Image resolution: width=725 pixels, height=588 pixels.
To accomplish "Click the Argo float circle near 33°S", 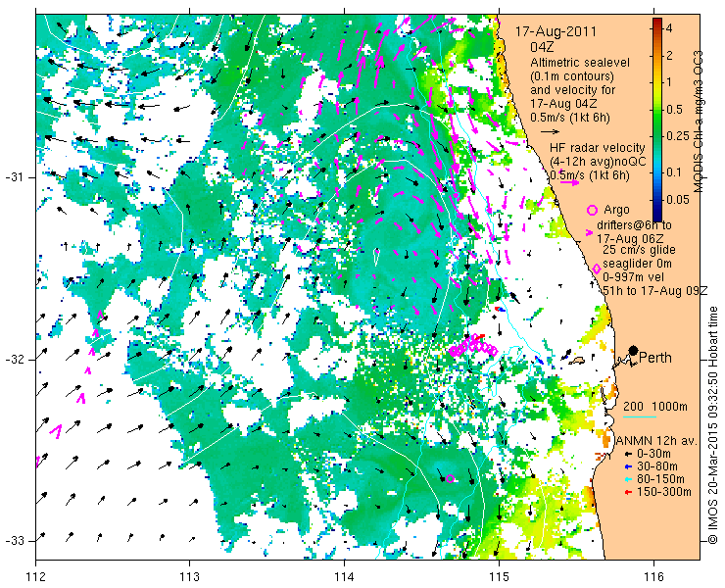I will (x=450, y=478).
